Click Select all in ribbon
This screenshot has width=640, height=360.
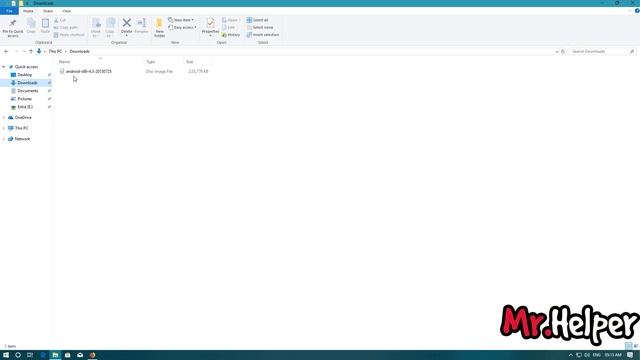click(x=258, y=20)
